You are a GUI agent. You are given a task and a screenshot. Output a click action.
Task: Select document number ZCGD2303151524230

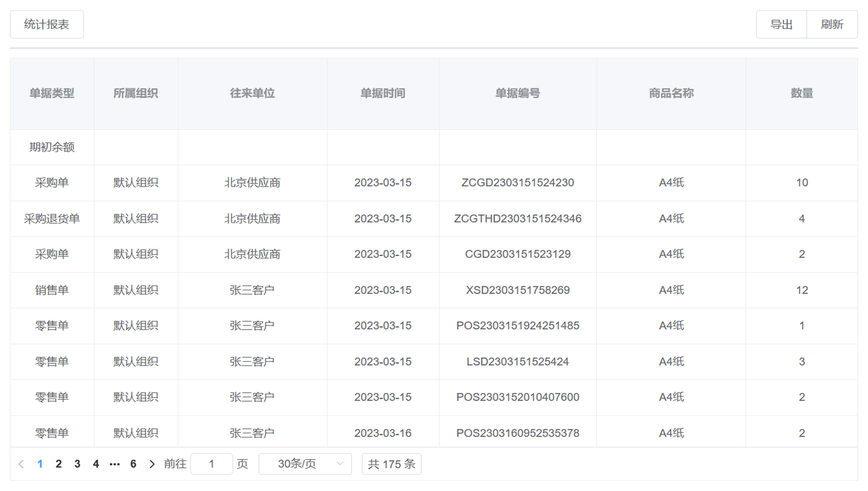coord(517,183)
